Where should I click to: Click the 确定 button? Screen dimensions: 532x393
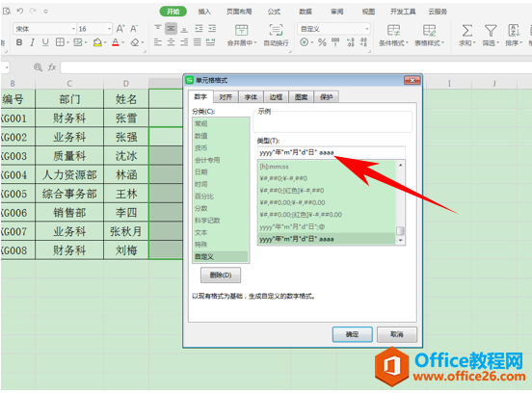coord(352,334)
